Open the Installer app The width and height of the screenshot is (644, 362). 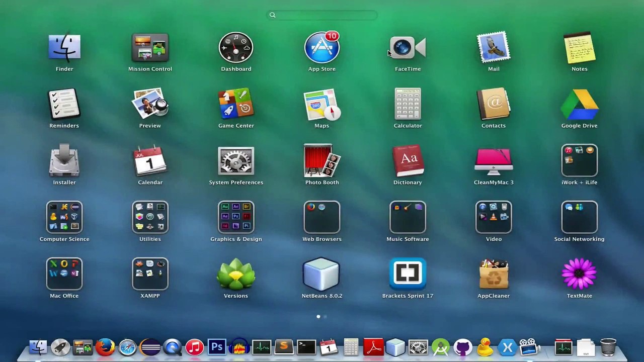tap(64, 161)
